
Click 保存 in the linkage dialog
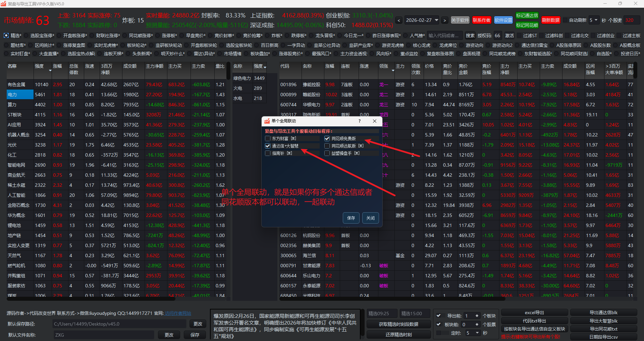(351, 218)
